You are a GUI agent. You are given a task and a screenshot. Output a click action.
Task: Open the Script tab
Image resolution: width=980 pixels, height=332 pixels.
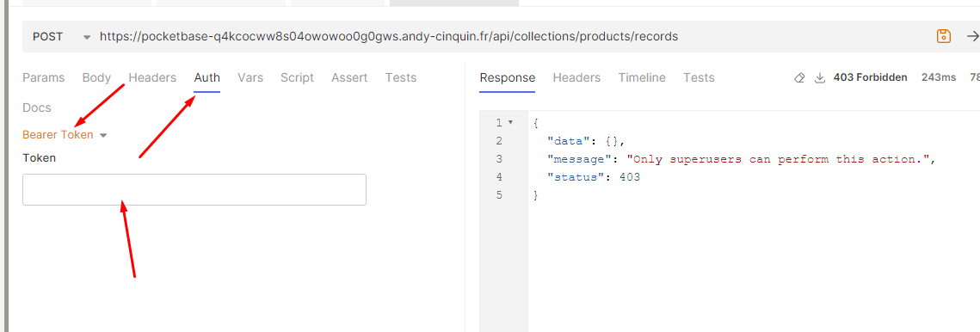(297, 77)
